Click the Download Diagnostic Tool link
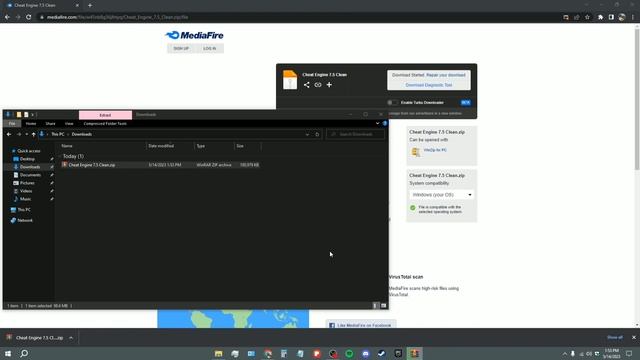Image resolution: width=640 pixels, height=360 pixels. click(x=429, y=85)
